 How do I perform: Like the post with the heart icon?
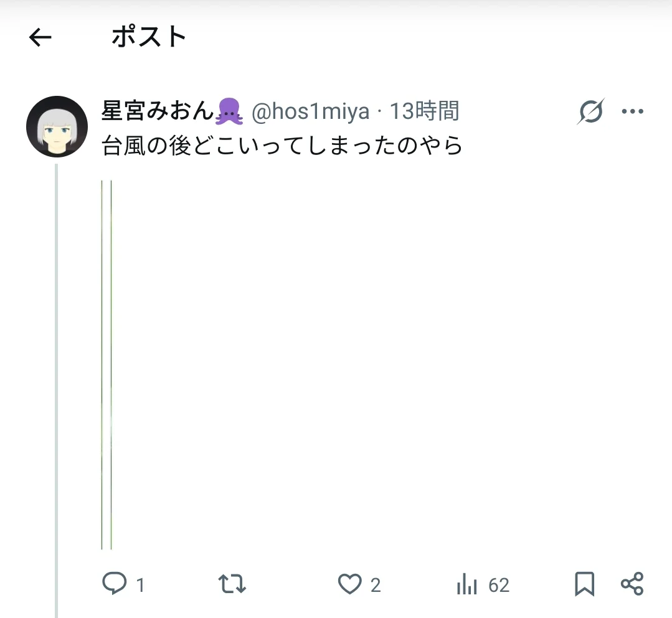(x=350, y=584)
